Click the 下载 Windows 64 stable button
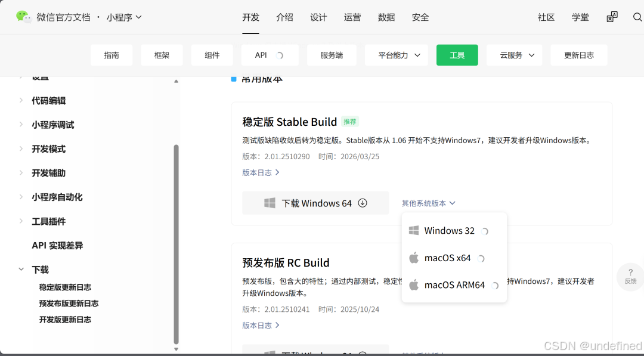Screen dimensions: 644x356 (315, 203)
